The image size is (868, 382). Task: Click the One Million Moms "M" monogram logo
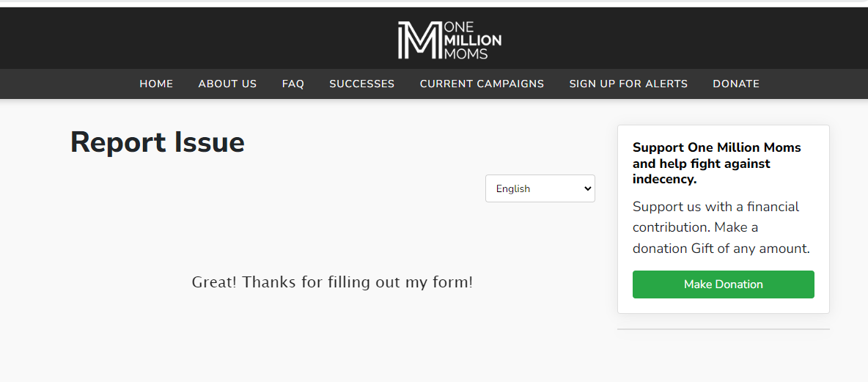click(x=419, y=40)
